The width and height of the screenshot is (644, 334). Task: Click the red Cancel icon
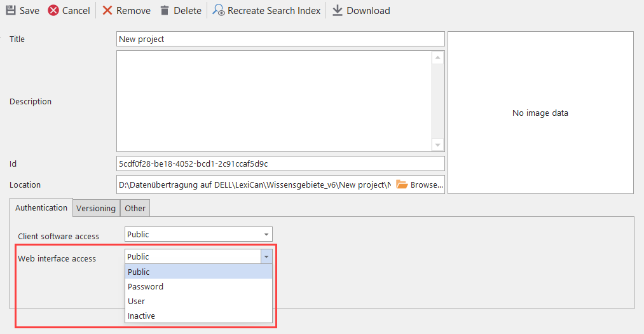53,11
